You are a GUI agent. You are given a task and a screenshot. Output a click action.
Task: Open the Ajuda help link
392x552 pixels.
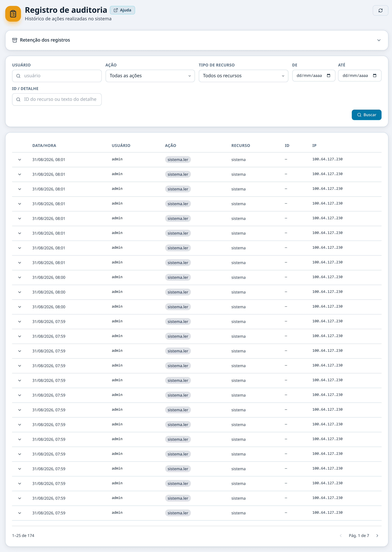[122, 10]
